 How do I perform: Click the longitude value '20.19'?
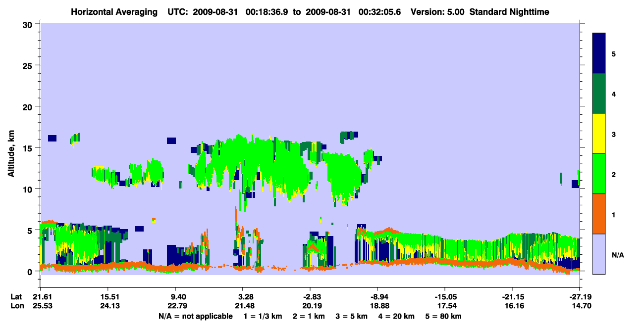310,306
